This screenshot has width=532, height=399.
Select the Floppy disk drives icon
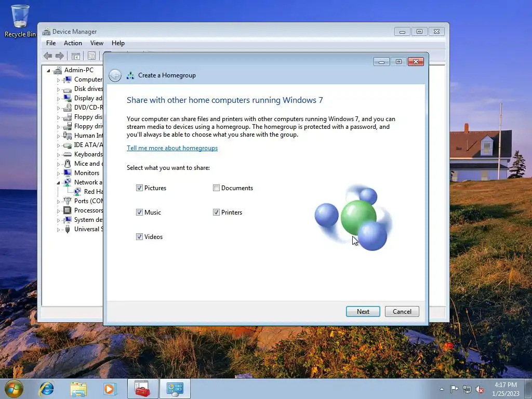(67, 117)
